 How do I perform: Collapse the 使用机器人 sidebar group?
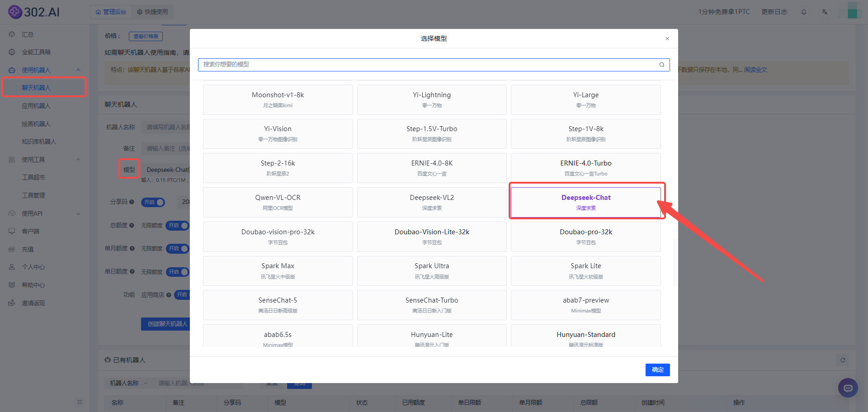[45, 70]
